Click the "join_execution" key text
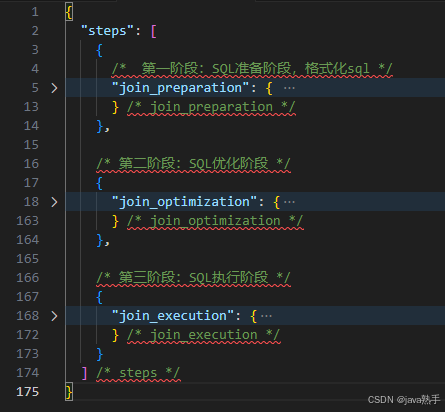Image resolution: width=445 pixels, height=412 pixels. click(x=173, y=316)
